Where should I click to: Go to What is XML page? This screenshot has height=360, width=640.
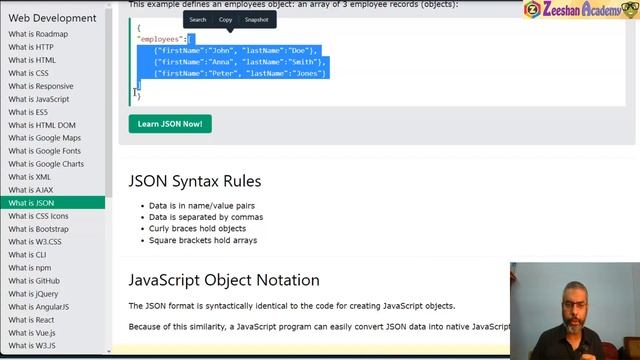29,178
